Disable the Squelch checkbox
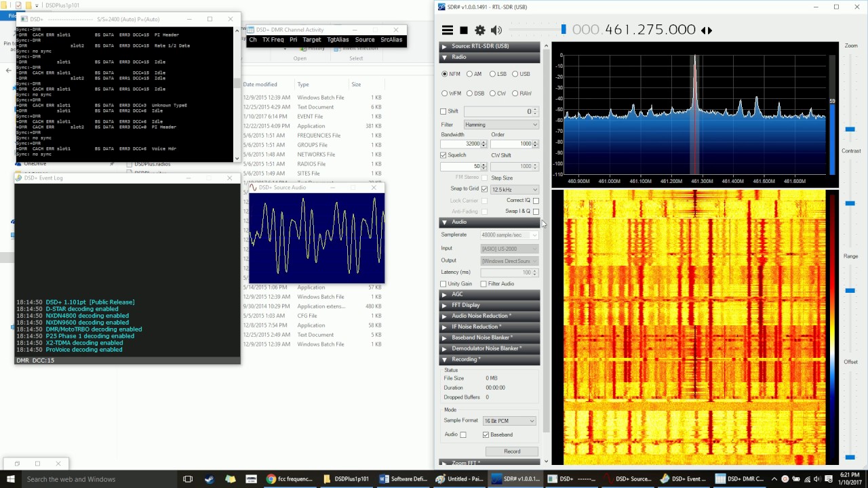The image size is (868, 488). click(443, 155)
